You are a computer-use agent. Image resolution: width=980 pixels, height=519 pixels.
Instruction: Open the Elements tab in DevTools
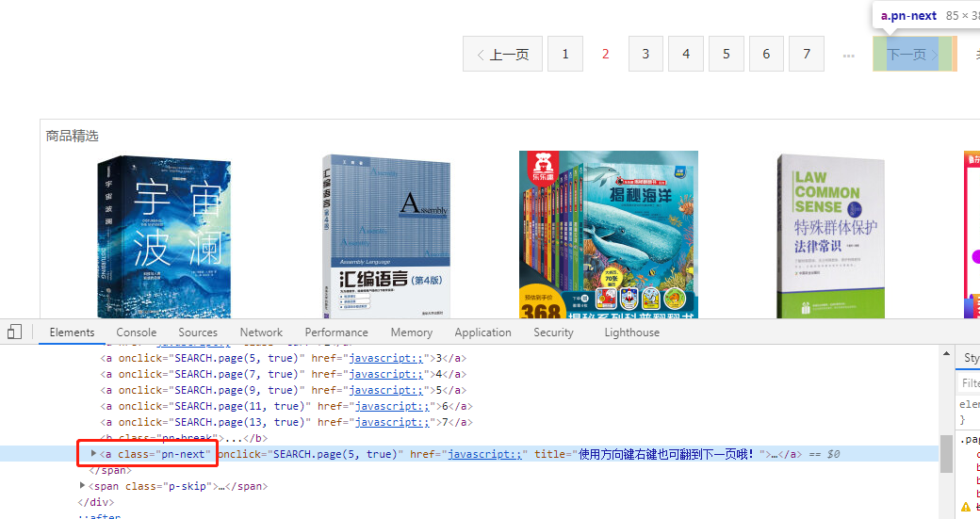pos(72,332)
